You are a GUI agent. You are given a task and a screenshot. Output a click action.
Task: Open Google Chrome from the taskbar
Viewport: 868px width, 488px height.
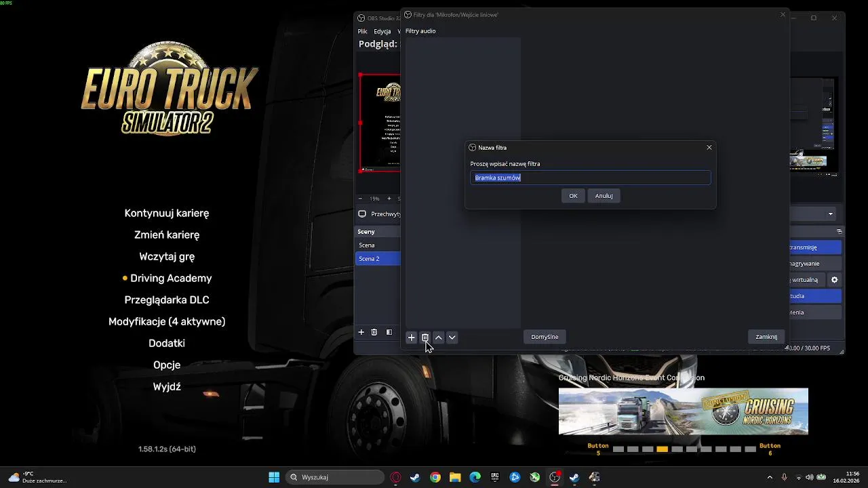pyautogui.click(x=435, y=477)
